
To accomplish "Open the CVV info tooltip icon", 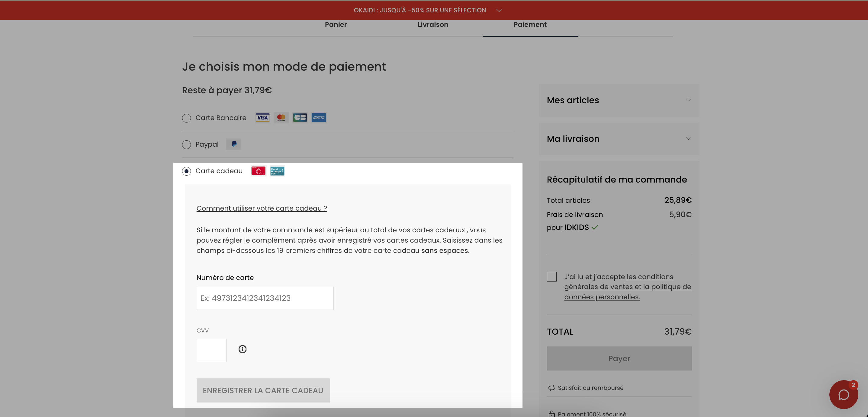I will tap(242, 349).
